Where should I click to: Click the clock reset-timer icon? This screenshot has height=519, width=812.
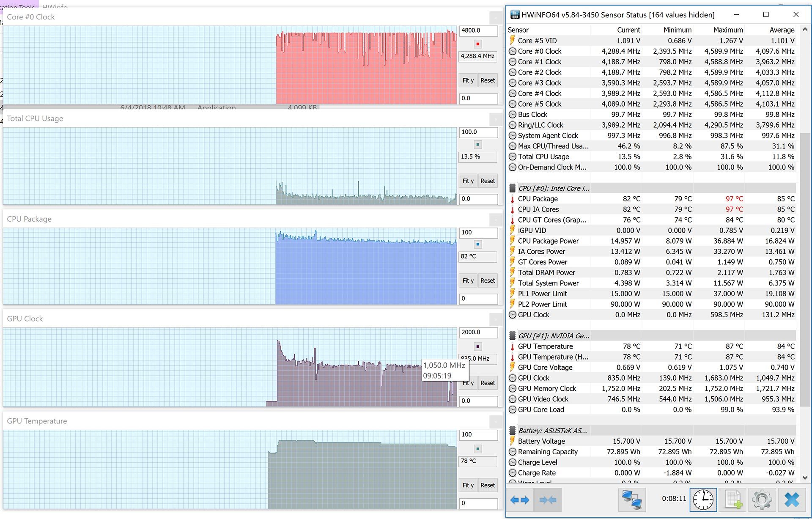(x=703, y=500)
